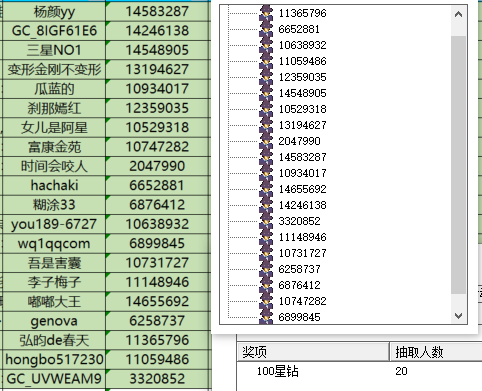This screenshot has height=391, width=482.
Task: Click the list's scroll down arrow
Action: (458, 315)
